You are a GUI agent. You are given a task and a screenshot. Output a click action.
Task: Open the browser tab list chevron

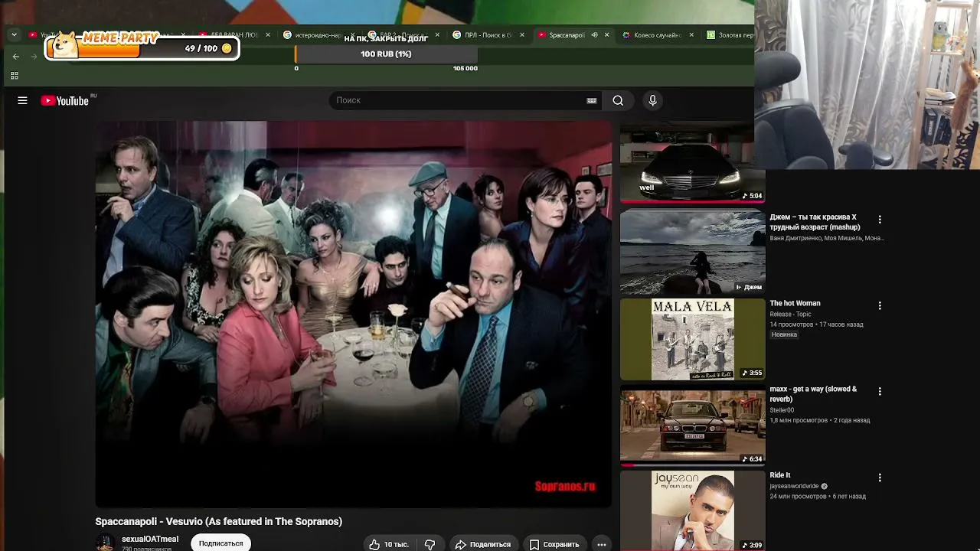click(x=15, y=35)
